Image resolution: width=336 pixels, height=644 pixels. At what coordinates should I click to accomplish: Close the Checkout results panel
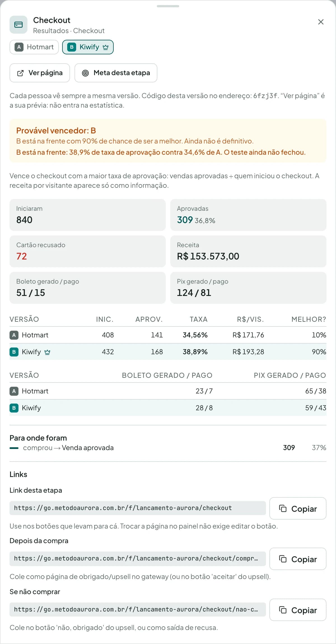[x=321, y=22]
